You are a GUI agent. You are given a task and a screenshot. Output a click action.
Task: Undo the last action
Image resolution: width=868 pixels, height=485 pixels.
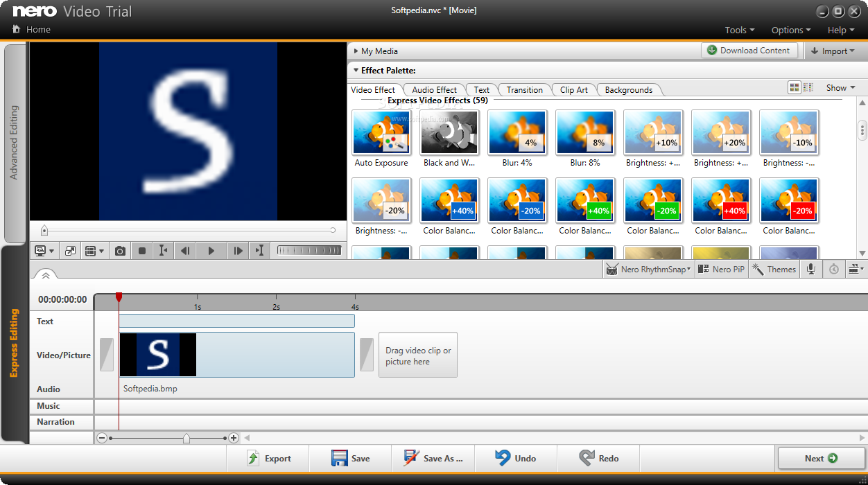coord(516,458)
